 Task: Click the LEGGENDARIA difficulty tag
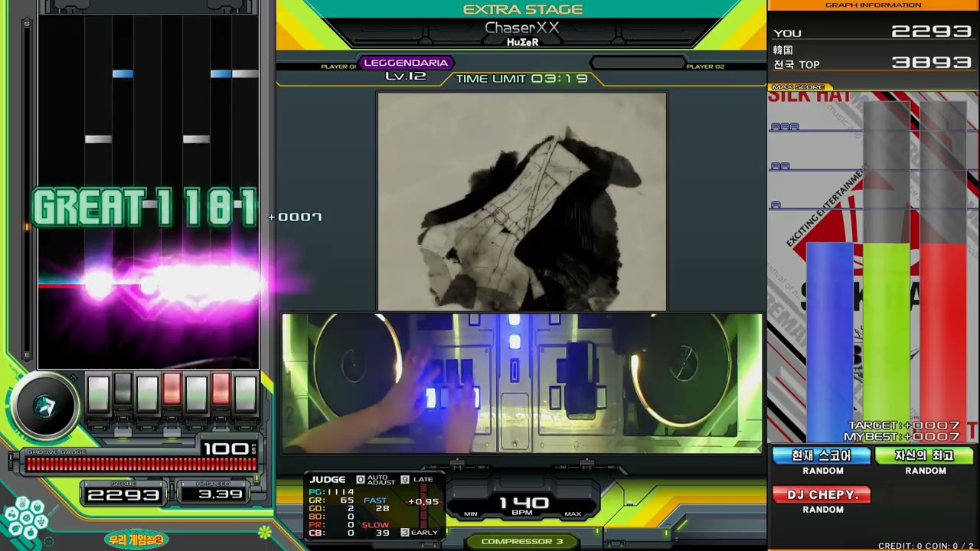(406, 63)
